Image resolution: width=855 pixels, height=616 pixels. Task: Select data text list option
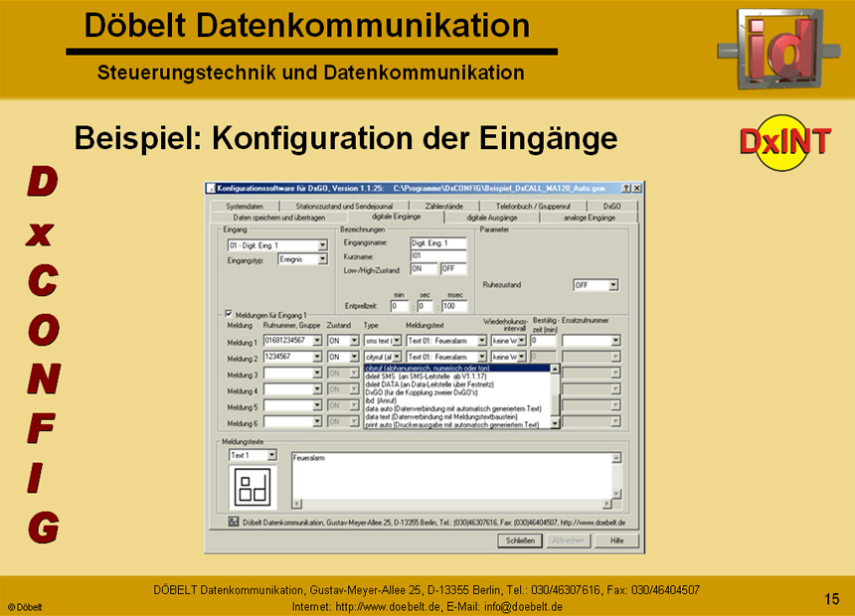coord(457,416)
